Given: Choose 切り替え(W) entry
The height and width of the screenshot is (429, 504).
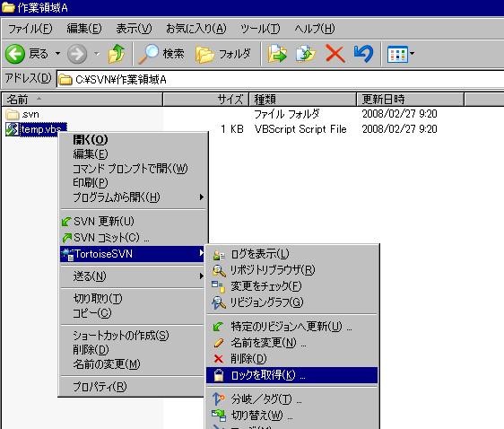Looking at the screenshot, I should click(291, 416).
